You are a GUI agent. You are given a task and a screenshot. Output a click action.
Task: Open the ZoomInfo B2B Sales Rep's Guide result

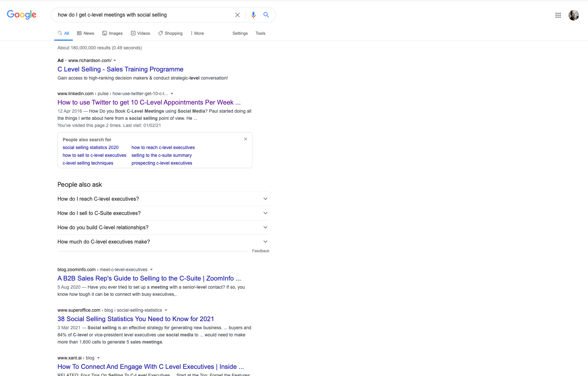click(149, 278)
